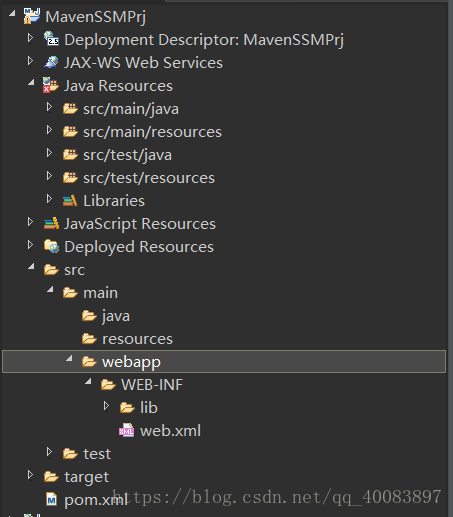Expand the JavaScript Resources node

coord(30,222)
